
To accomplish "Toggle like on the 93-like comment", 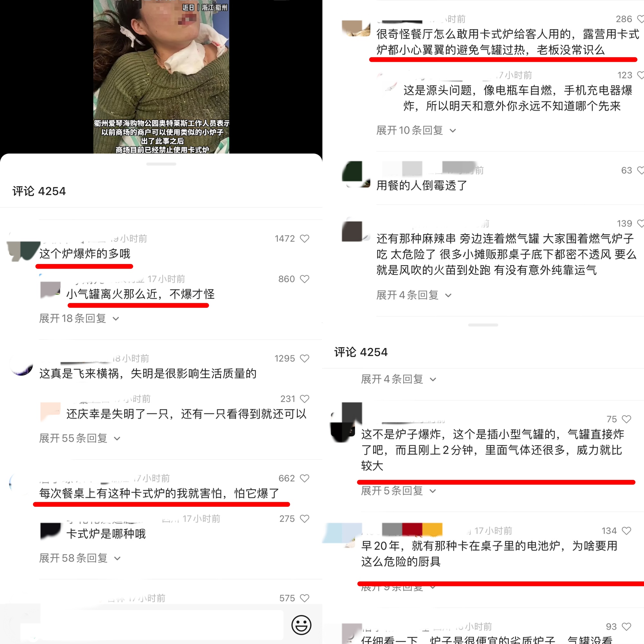I will point(626,627).
